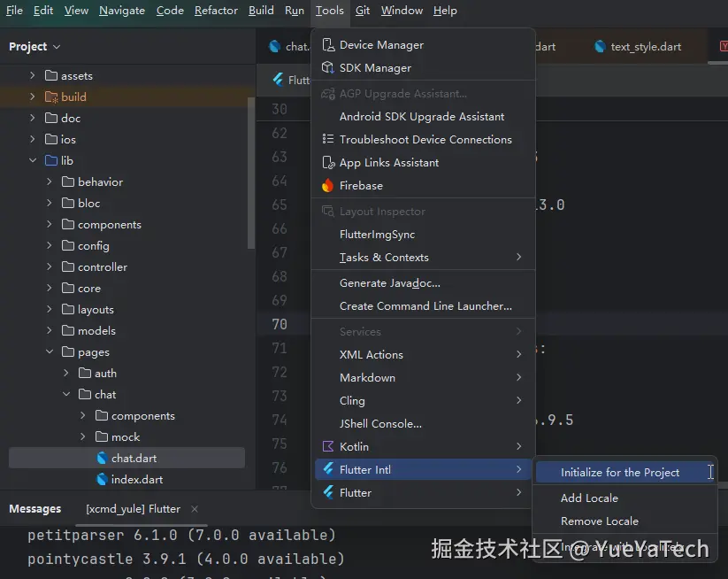The height and width of the screenshot is (579, 728).
Task: Select Initialize for the Project
Action: [625, 473]
